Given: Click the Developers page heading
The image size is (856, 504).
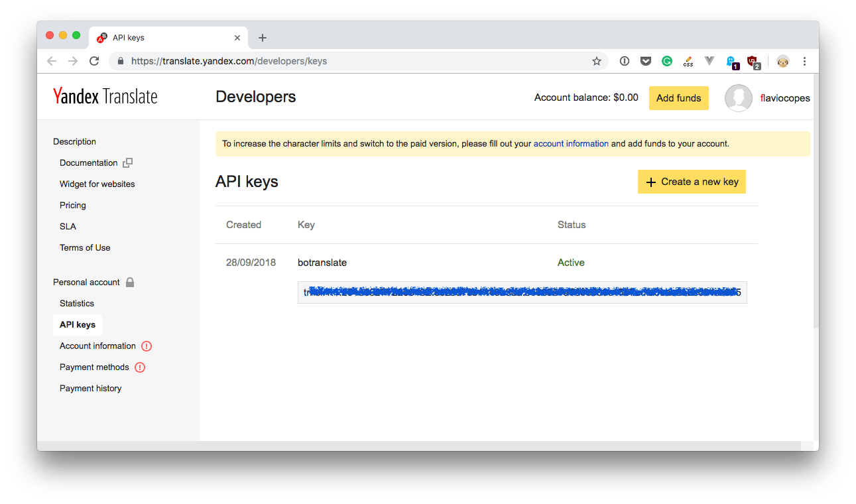Looking at the screenshot, I should 256,97.
